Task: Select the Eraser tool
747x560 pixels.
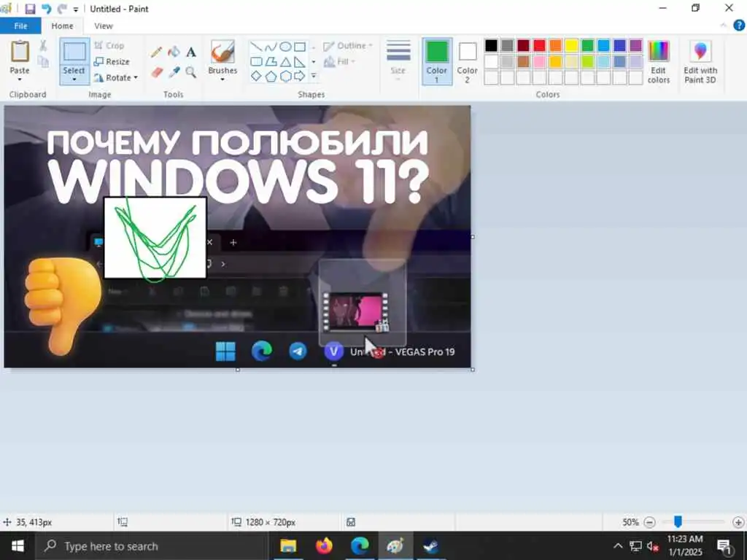Action: click(x=157, y=72)
